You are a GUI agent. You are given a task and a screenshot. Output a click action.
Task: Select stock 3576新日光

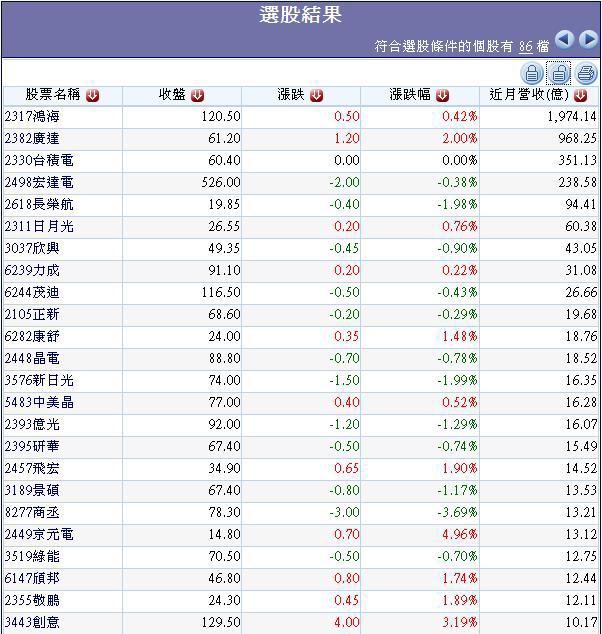click(x=39, y=380)
